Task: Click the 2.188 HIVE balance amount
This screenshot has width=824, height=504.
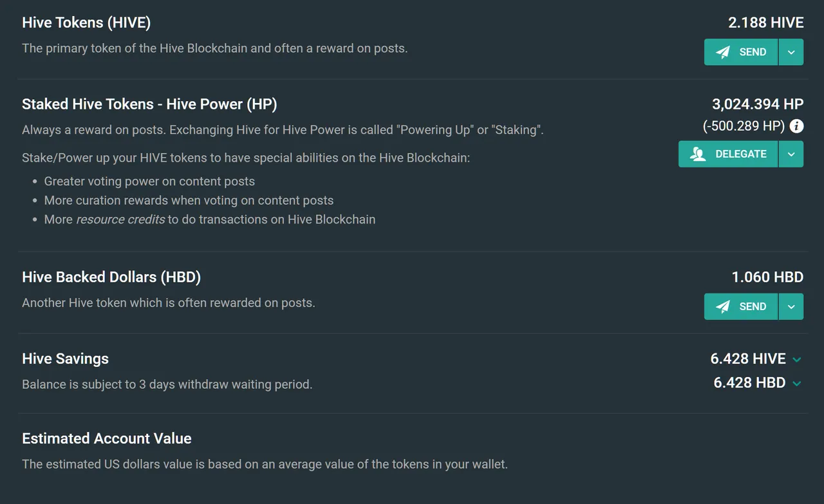Action: click(766, 23)
